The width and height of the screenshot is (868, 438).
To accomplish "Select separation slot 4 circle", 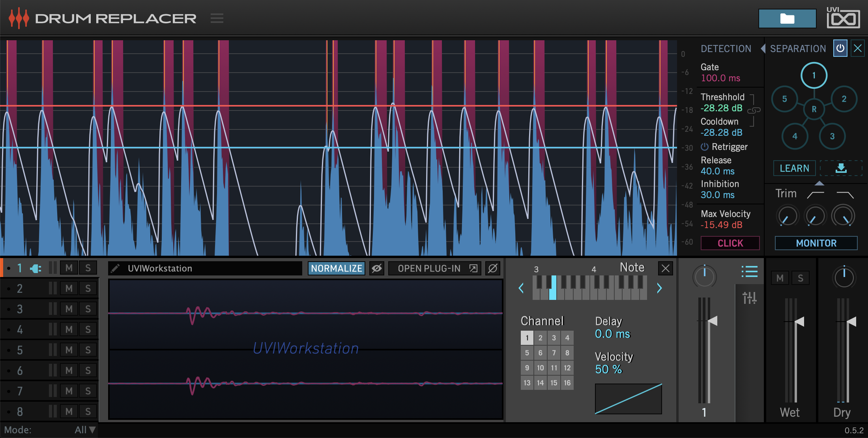I will [795, 136].
